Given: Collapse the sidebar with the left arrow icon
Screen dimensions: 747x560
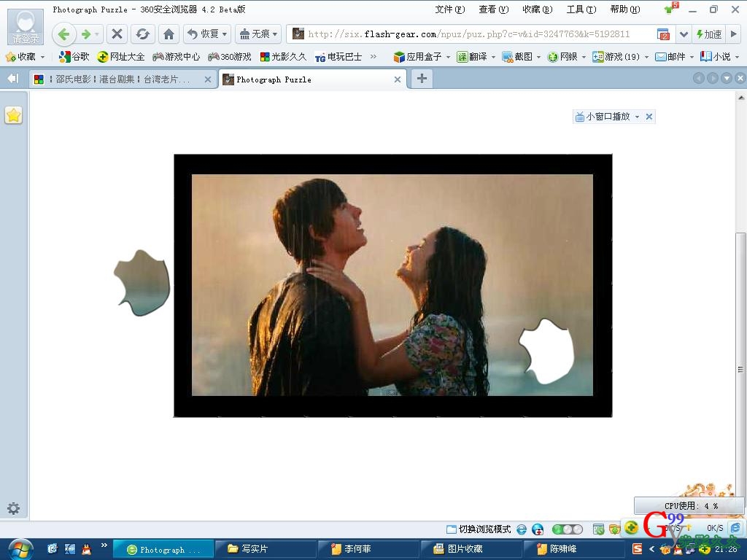Looking at the screenshot, I should pyautogui.click(x=13, y=79).
